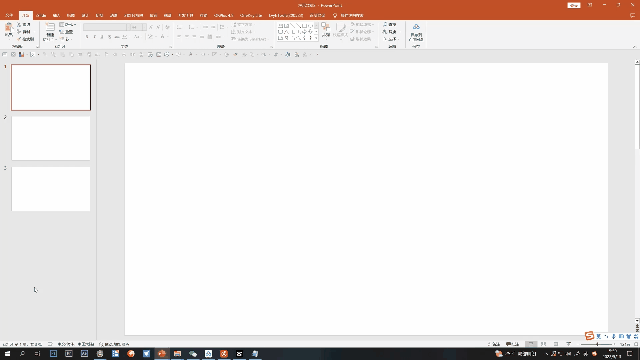Click the Decrease Font Size button

pos(158,27)
